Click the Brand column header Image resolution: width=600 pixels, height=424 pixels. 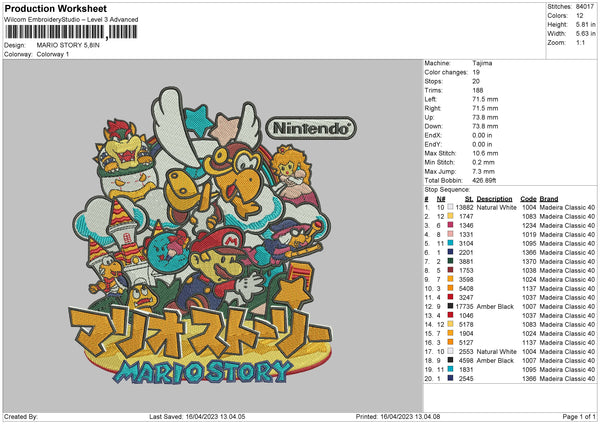click(x=549, y=199)
